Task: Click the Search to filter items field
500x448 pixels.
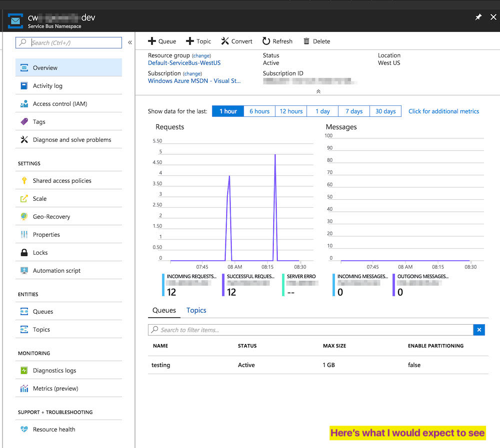Action: tap(310, 330)
